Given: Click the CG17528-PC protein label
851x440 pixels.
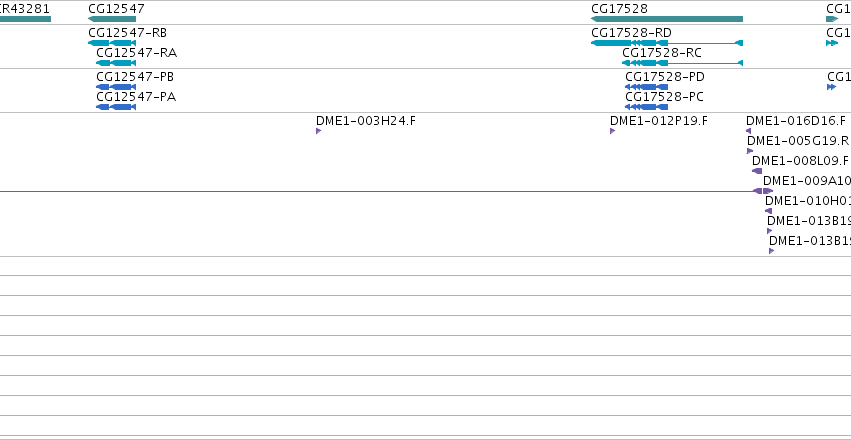Looking at the screenshot, I should 664,97.
